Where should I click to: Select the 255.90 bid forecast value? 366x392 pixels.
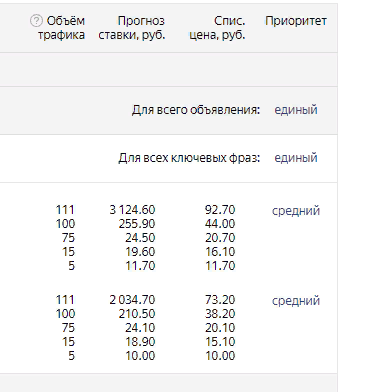137,224
